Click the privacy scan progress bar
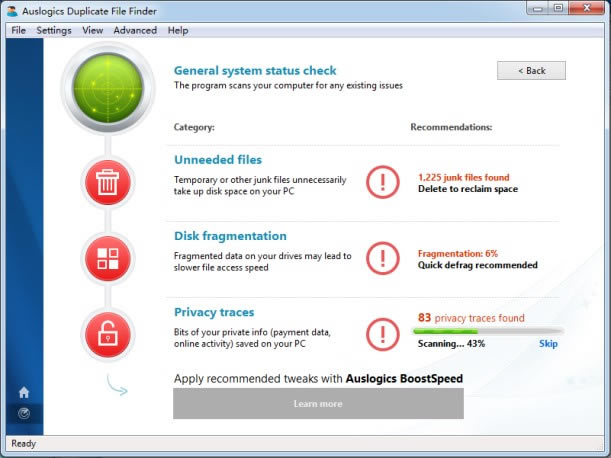This screenshot has width=611, height=458. [488, 331]
